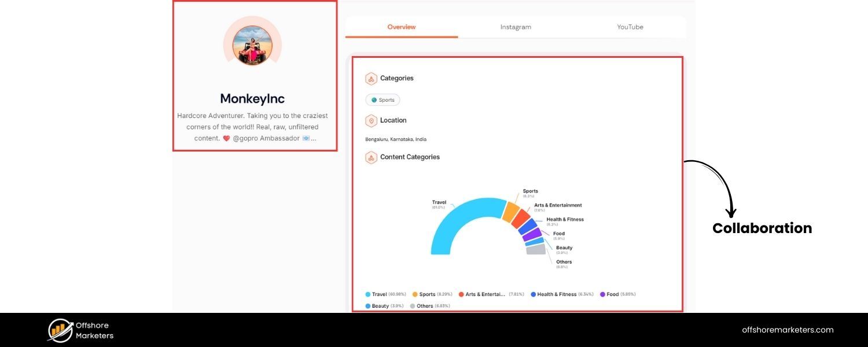Toggle Arts & Entertainment legend entry
The height and width of the screenshot is (347, 868).
coord(485,294)
